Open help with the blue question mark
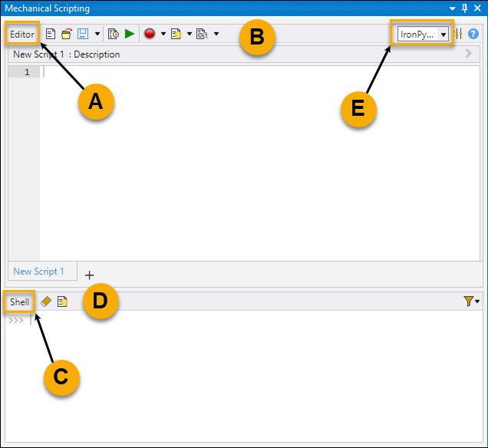This screenshot has height=448, width=488. (x=473, y=34)
